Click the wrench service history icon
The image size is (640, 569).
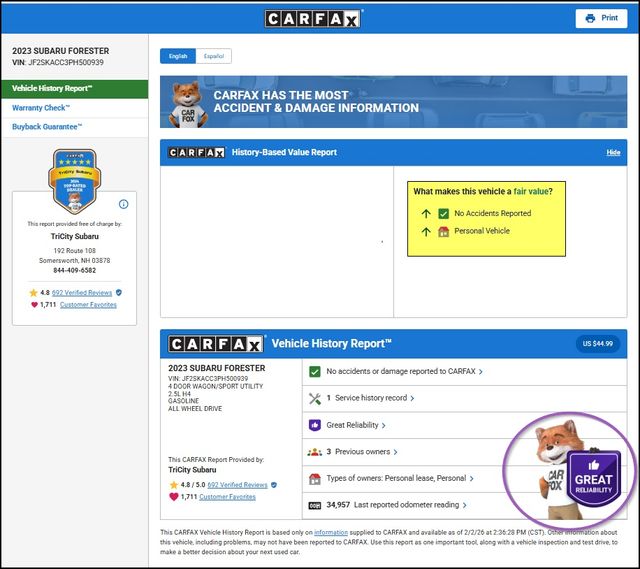[315, 398]
